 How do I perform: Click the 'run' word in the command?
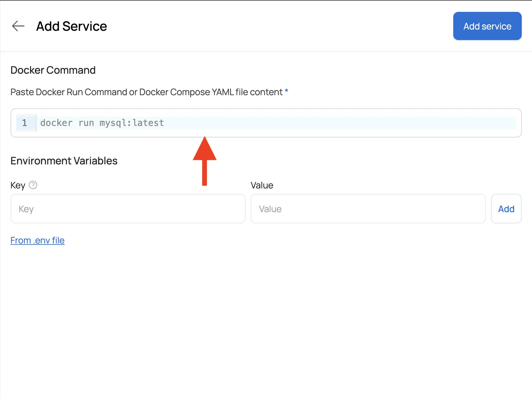[86, 123]
